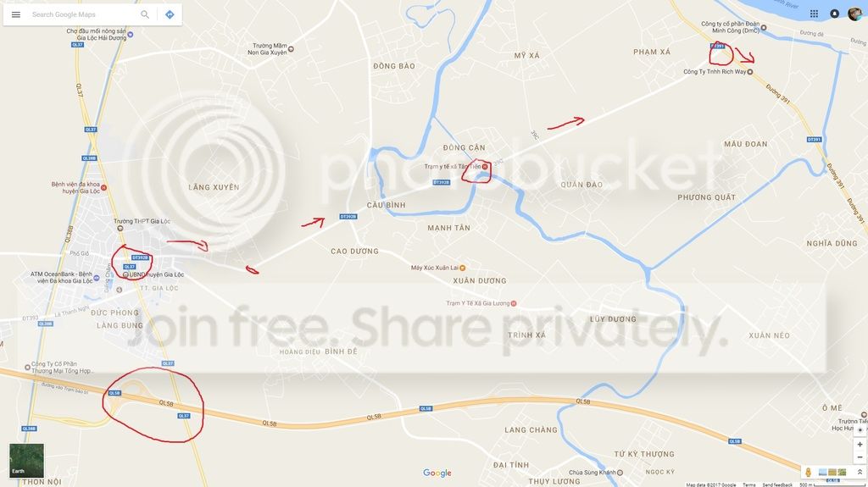Open the Terms link at the bottom
Viewport: 868px width, 487px height.
[x=749, y=484]
